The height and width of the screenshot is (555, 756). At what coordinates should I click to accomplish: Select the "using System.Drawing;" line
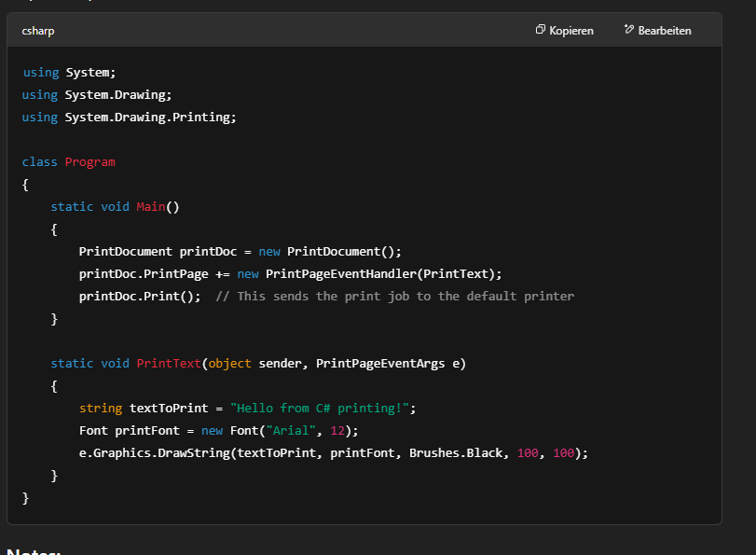pyautogui.click(x=97, y=94)
